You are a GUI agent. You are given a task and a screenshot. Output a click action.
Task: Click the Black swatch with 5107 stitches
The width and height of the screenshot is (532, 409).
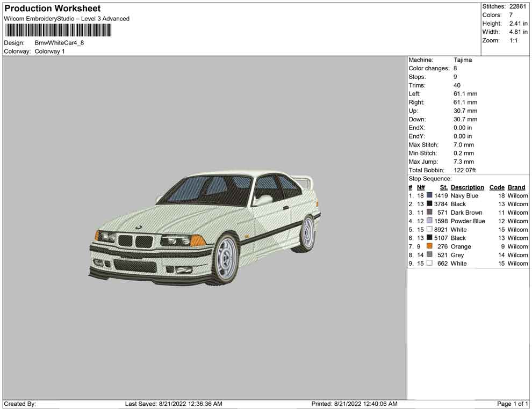click(x=429, y=238)
